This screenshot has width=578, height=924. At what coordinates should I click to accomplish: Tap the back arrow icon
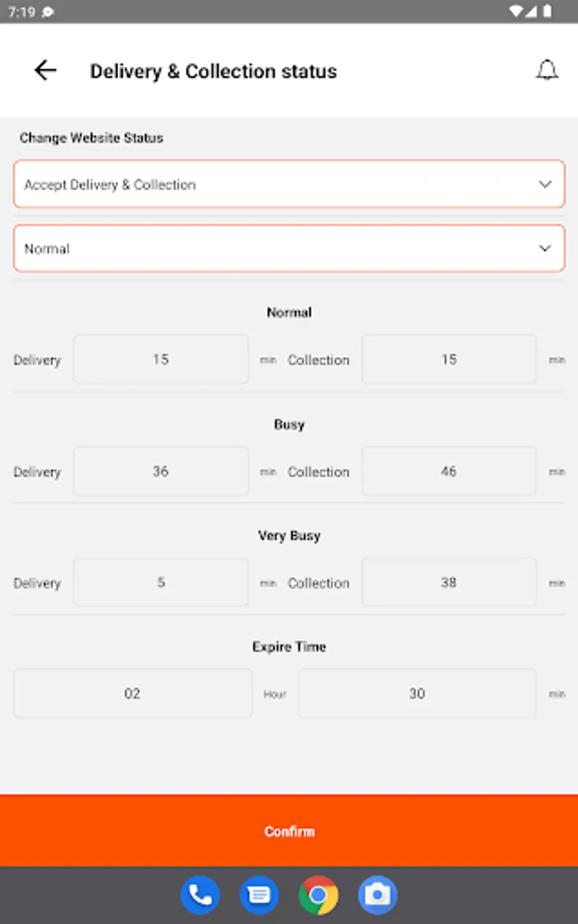pyautogui.click(x=46, y=70)
